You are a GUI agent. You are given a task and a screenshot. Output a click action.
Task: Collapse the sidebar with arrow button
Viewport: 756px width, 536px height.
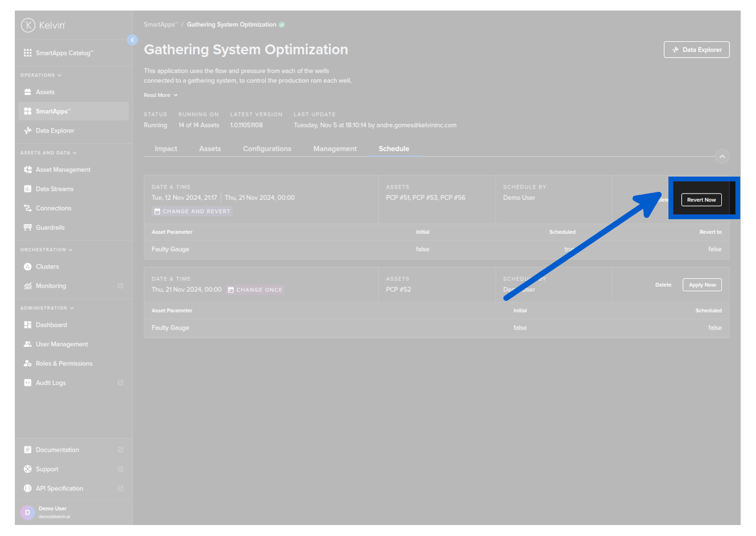click(x=133, y=40)
